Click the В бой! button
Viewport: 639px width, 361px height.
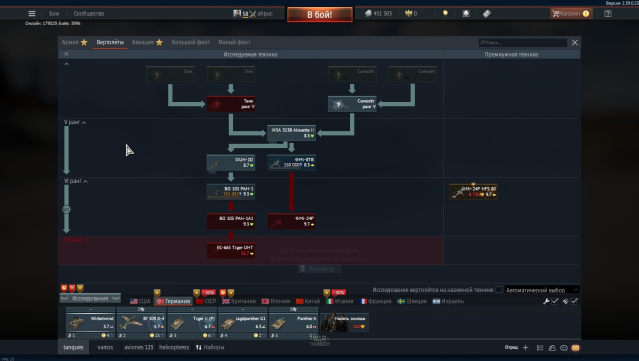(x=320, y=15)
